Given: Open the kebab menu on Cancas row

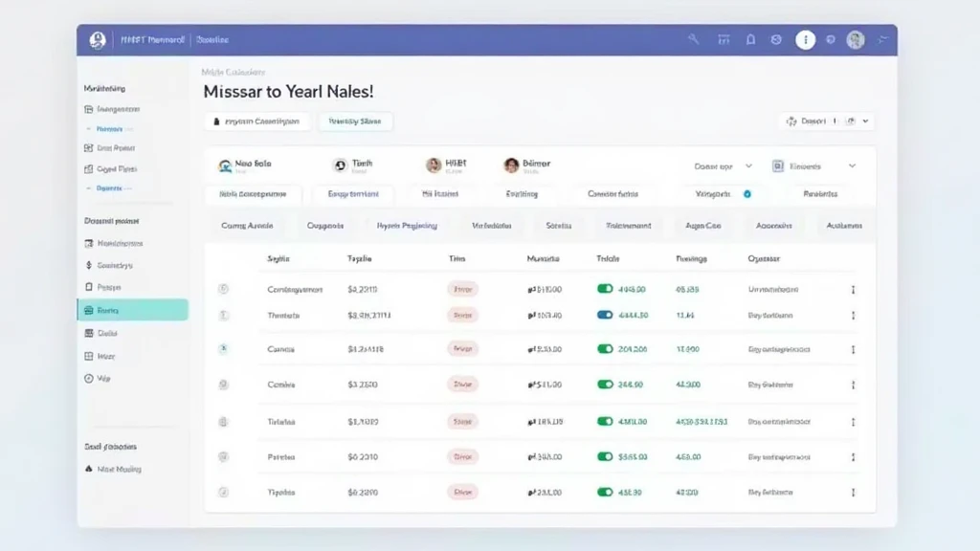Looking at the screenshot, I should click(853, 349).
